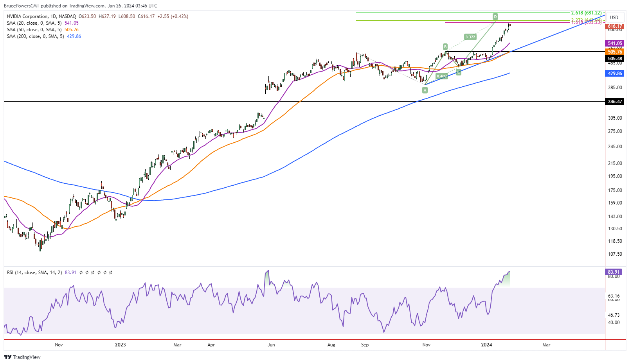Click the 46.73 RSI axis label
Viewport: 630px width, 364px height.
614,315
